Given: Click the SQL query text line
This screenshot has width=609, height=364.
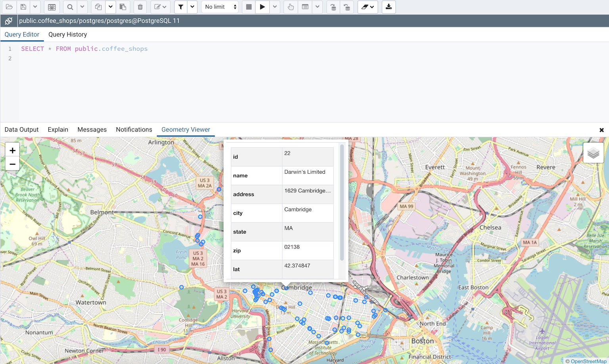Looking at the screenshot, I should (x=84, y=49).
